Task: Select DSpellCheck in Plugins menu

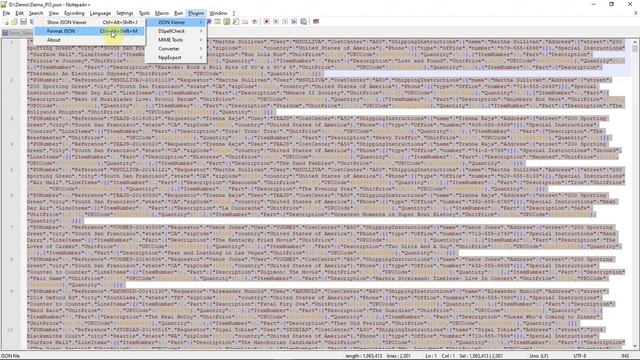Action: [x=176, y=31]
